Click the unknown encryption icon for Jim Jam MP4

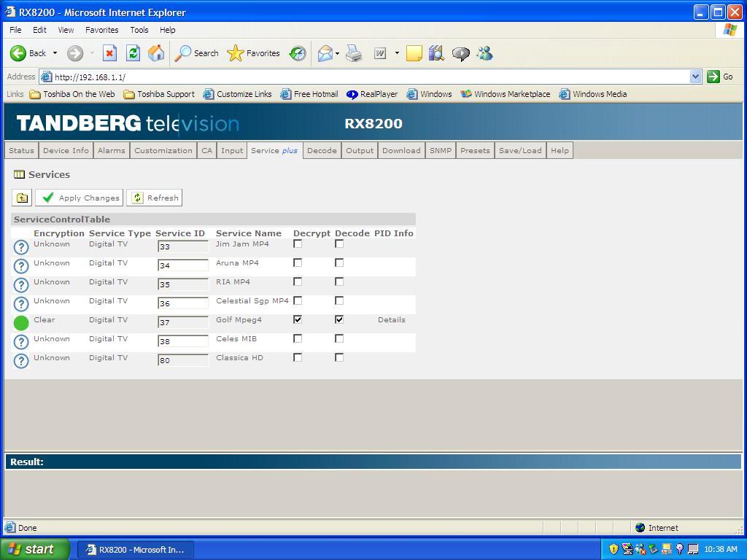pyautogui.click(x=21, y=247)
